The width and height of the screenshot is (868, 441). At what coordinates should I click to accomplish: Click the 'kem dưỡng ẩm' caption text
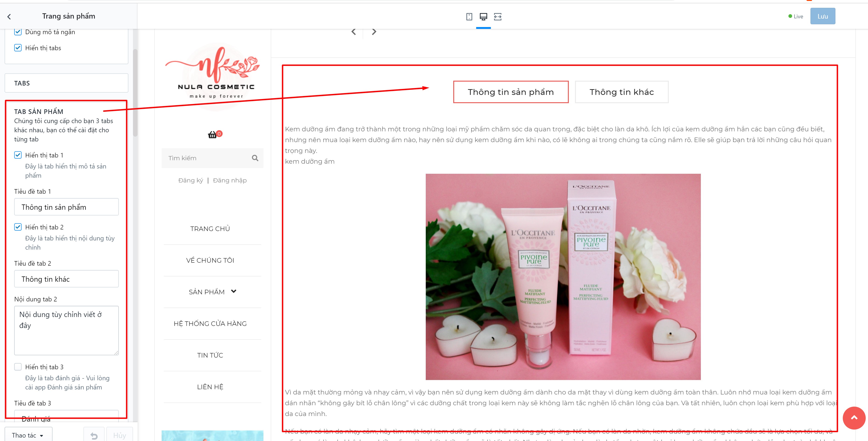pyautogui.click(x=310, y=161)
